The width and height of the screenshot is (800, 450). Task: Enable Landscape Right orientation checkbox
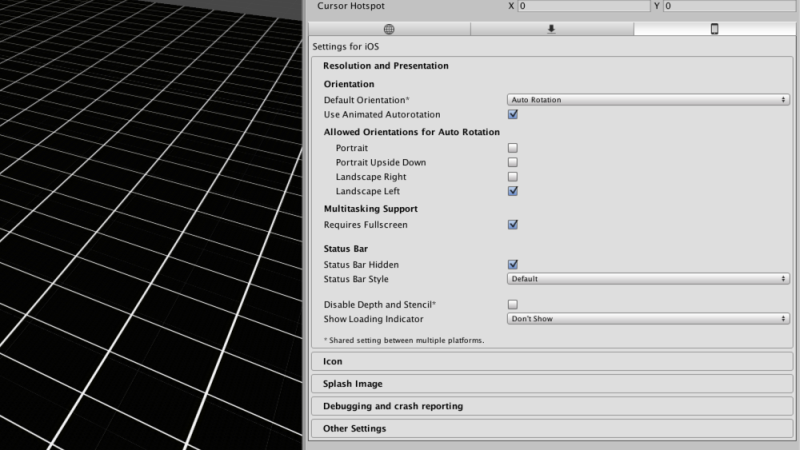[513, 177]
